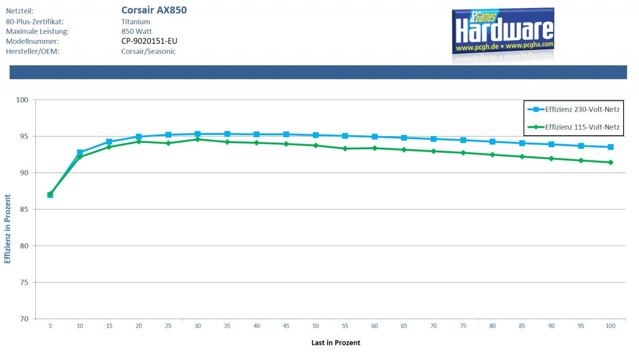Screen dimensions: 639x364
Task: Click y-axis efficiency label 80
Action: (x=25, y=246)
